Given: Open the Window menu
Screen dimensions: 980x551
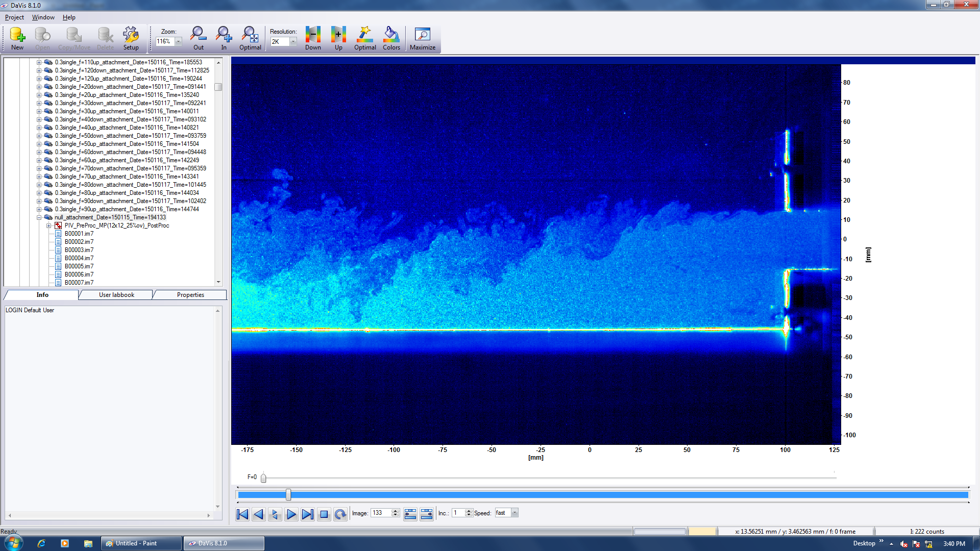Looking at the screenshot, I should point(43,17).
